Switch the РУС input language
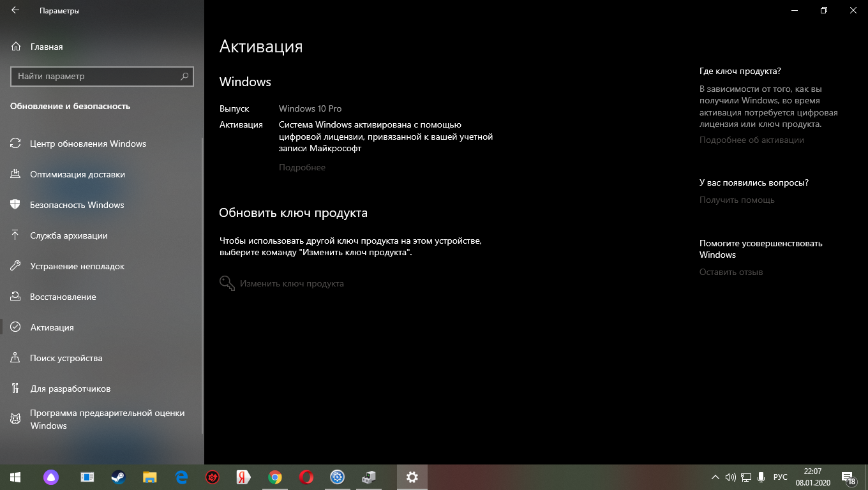868x490 pixels. pos(780,477)
